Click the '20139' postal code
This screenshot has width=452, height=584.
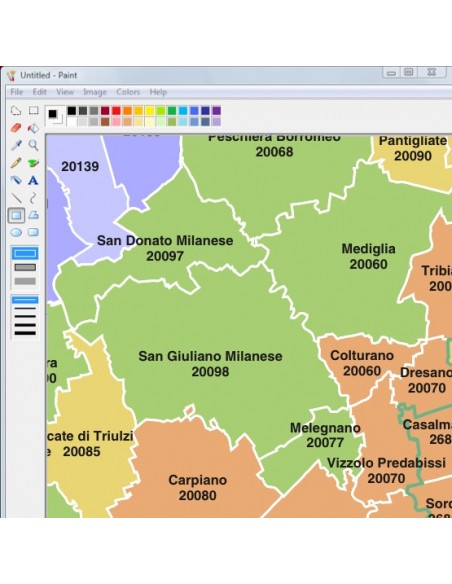click(80, 166)
